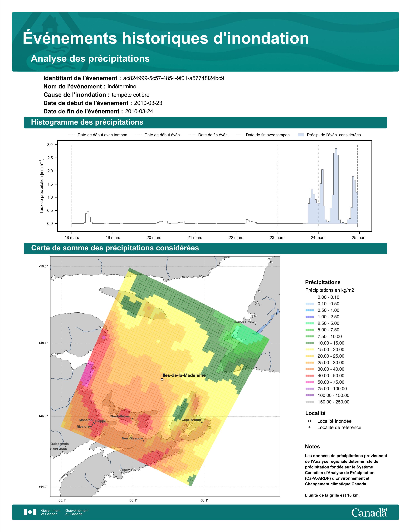Click the Dieppe map label
Viewport: 411px width, 532px height.
pyautogui.click(x=101, y=421)
